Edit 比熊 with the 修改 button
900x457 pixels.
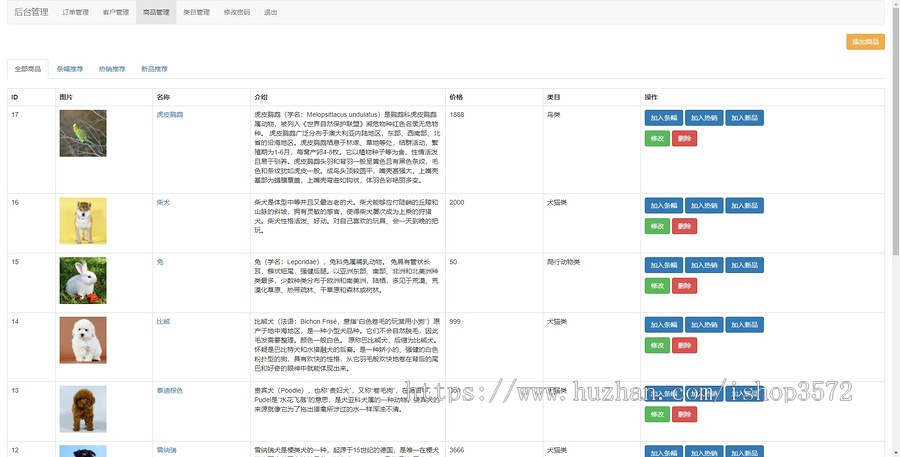(657, 346)
